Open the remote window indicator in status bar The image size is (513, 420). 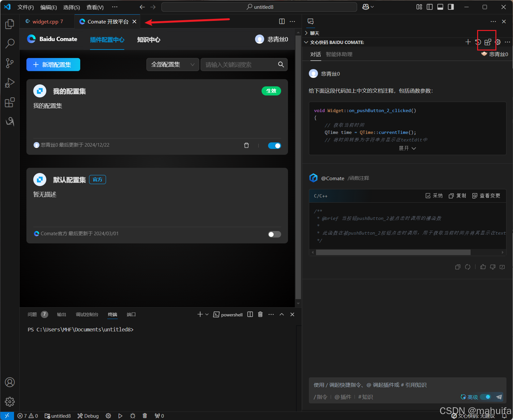click(x=7, y=416)
